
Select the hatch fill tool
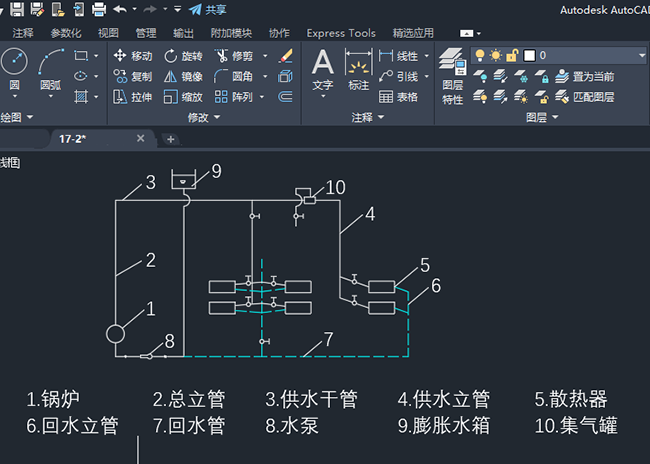(81, 97)
